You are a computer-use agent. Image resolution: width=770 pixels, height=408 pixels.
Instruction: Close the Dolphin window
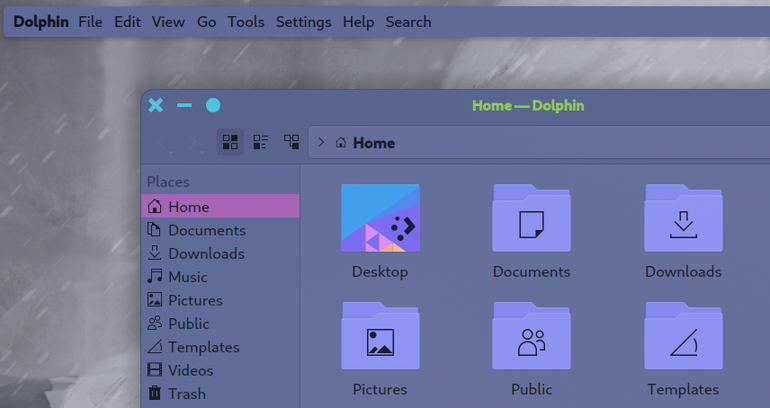tap(156, 105)
